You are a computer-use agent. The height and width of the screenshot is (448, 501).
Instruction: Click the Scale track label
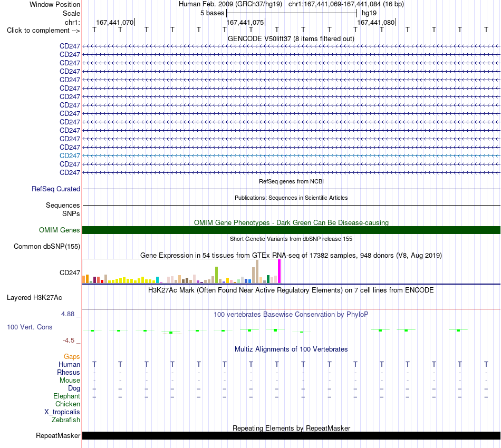[x=71, y=13]
